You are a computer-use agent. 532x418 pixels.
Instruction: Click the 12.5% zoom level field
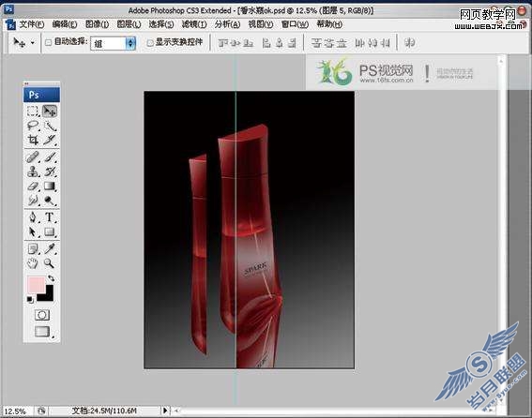pyautogui.click(x=16, y=411)
